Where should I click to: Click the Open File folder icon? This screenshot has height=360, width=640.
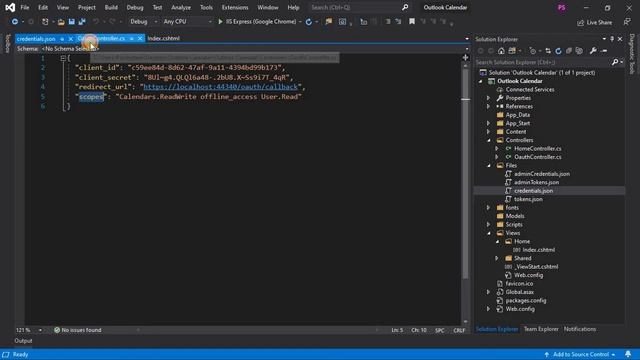coord(61,22)
